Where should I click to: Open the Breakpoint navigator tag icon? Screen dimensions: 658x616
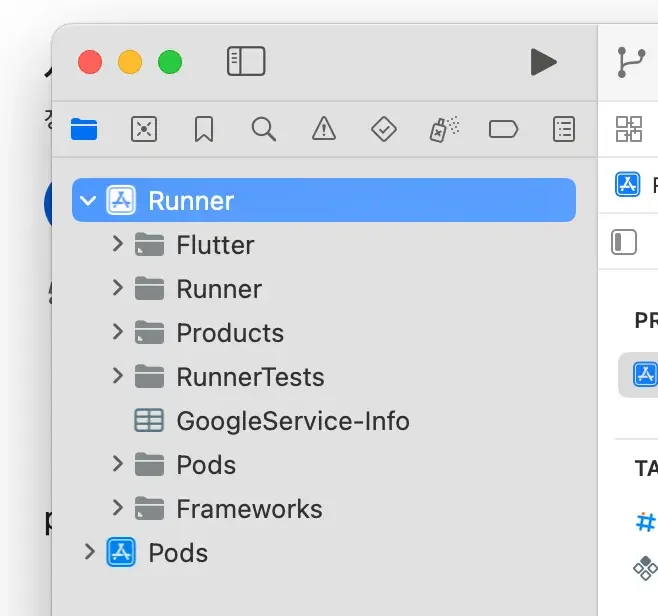504,129
